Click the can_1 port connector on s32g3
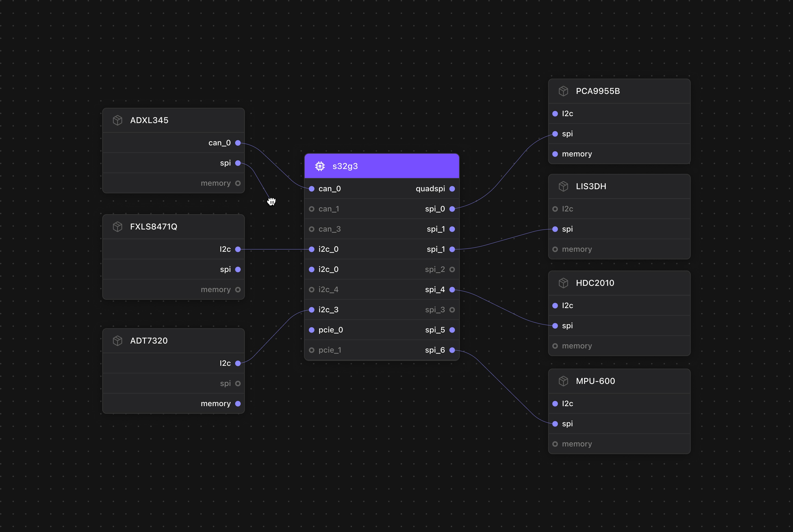The height and width of the screenshot is (532, 793). point(311,209)
